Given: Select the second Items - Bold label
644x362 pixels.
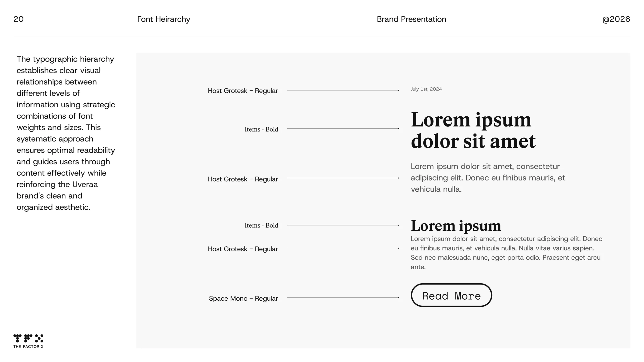Looking at the screenshot, I should (x=261, y=225).
